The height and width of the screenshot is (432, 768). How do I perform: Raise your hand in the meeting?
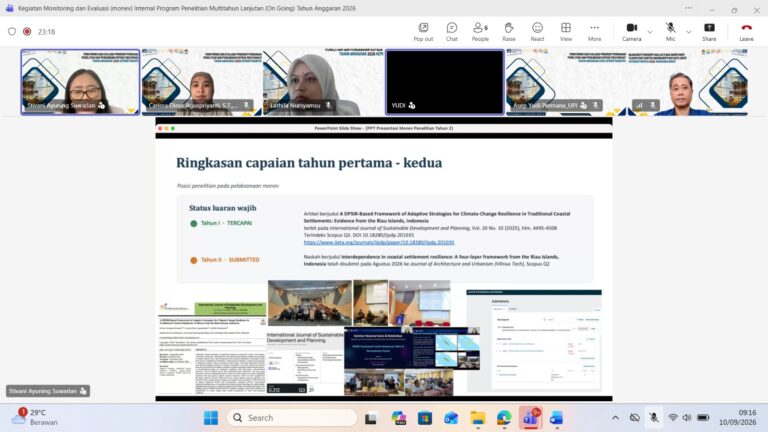(x=509, y=32)
